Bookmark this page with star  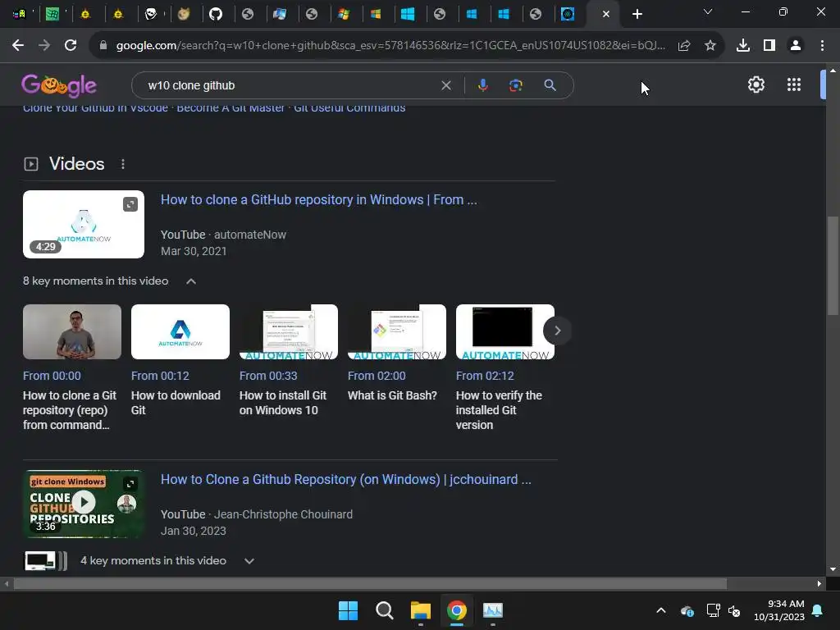(710, 46)
